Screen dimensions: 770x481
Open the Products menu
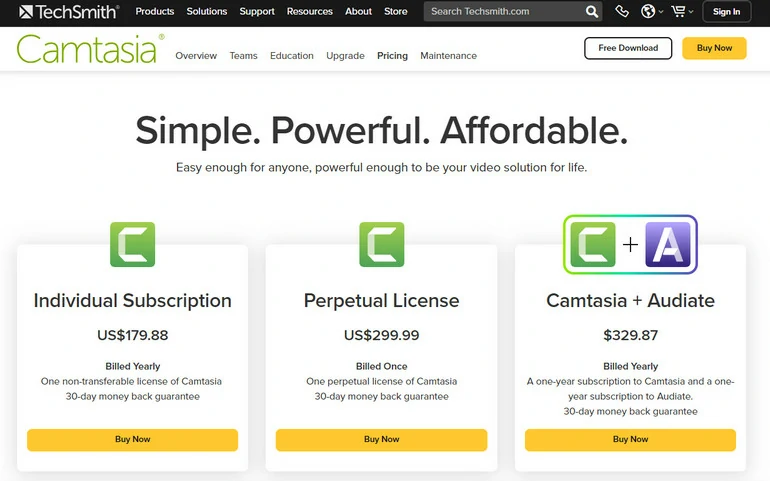pos(155,11)
